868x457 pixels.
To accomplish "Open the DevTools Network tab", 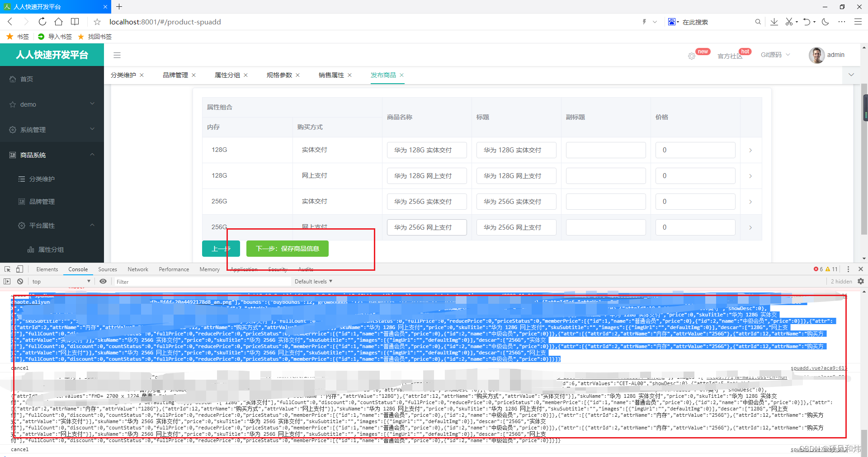I will [x=138, y=269].
